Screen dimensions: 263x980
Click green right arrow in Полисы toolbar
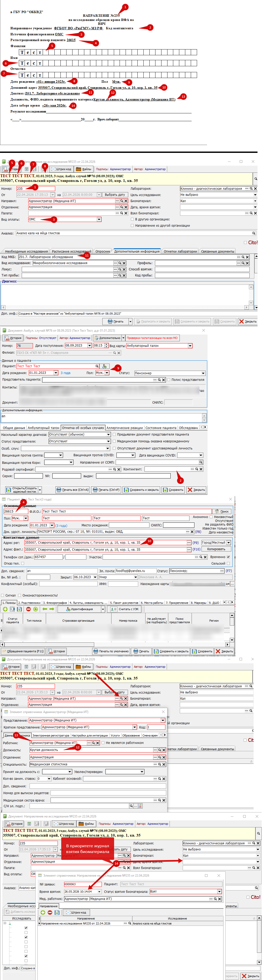tap(52, 609)
